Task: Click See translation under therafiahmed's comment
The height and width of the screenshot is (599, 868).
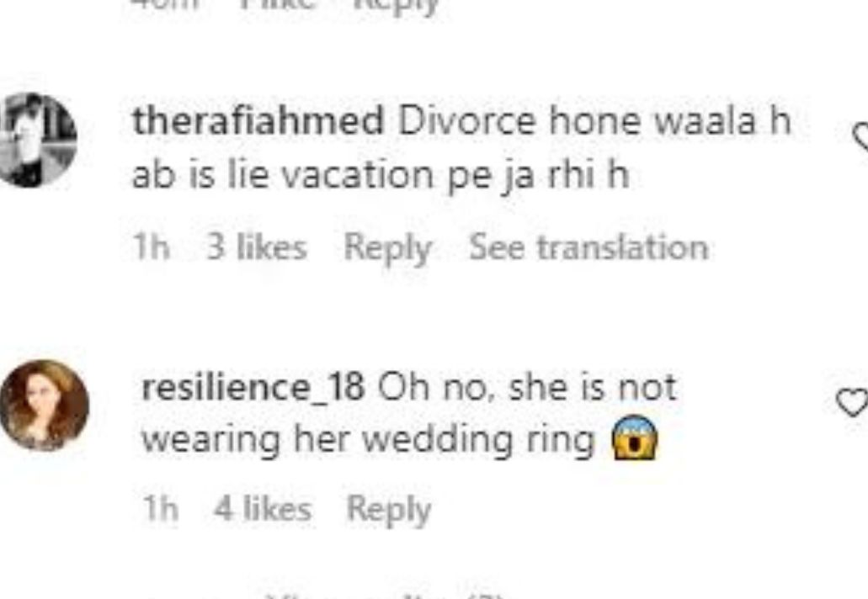Action: [x=589, y=246]
